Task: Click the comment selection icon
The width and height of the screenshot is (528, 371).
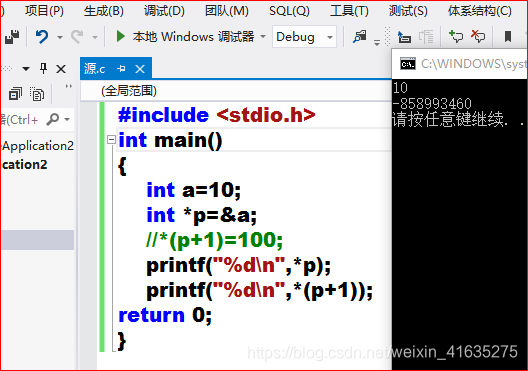Action: (456, 36)
